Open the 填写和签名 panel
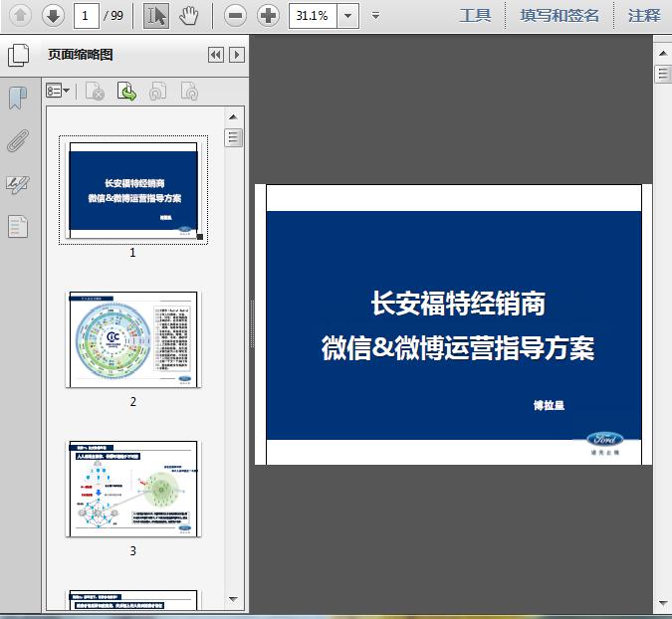672x619 pixels. click(560, 16)
